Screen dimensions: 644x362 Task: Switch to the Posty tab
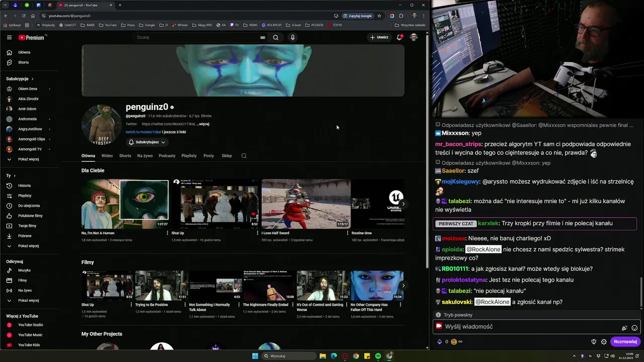tap(209, 156)
